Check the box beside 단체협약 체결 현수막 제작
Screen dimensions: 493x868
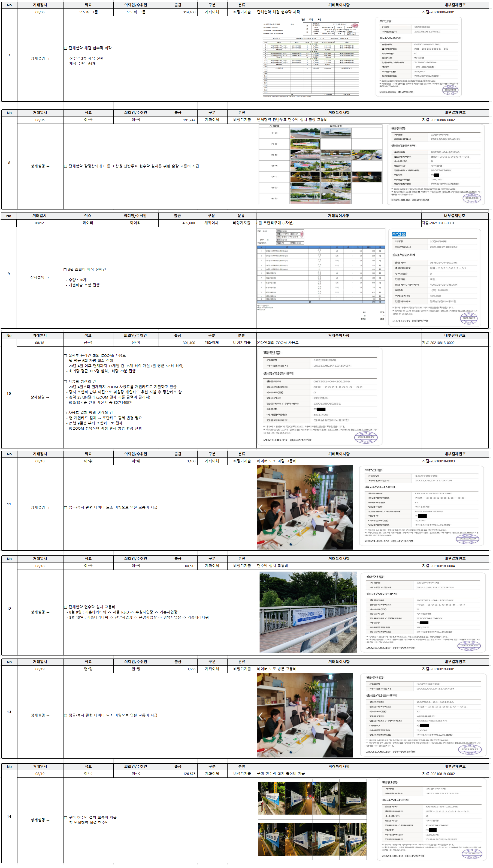(x=66, y=49)
